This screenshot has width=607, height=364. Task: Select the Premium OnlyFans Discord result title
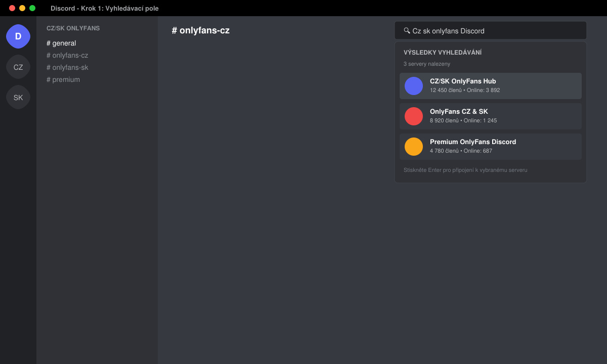(473, 142)
